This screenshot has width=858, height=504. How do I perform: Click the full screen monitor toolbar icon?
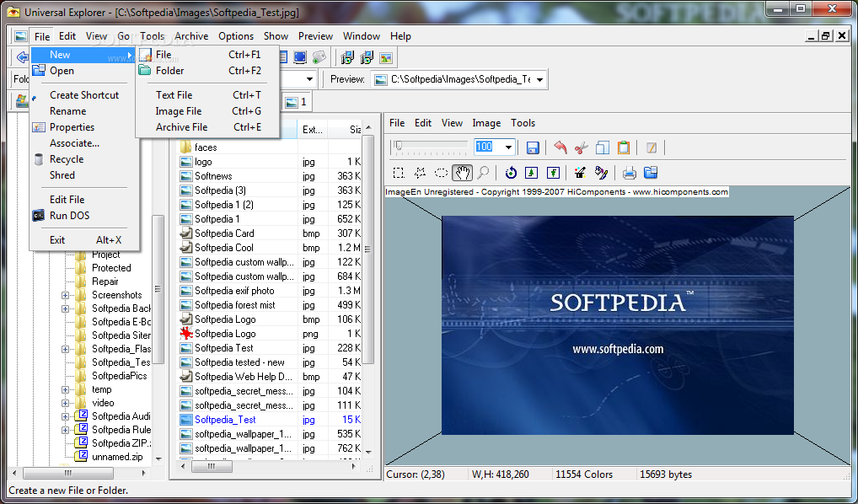tap(300, 57)
